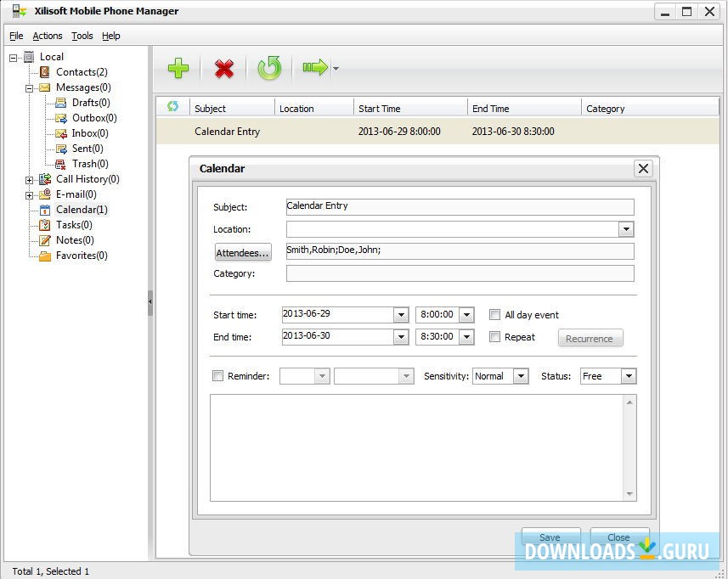Click the green plus Add icon
This screenshot has height=579, width=728.
[x=178, y=69]
